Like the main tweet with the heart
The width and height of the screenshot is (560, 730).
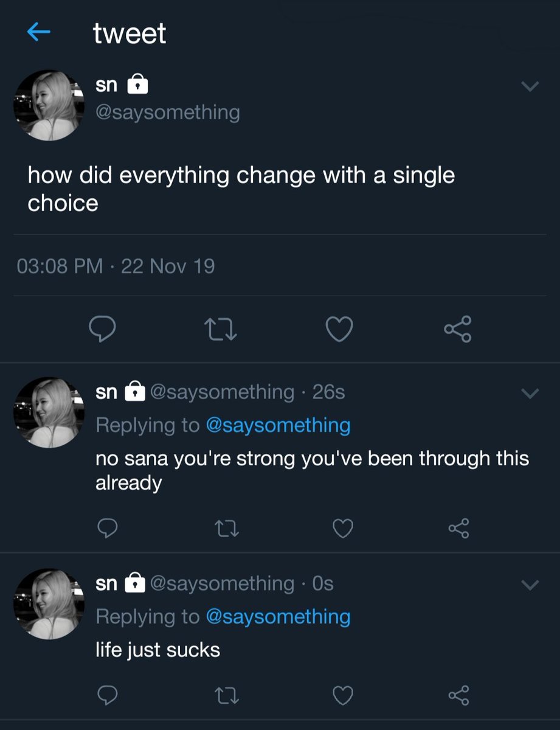click(x=339, y=330)
